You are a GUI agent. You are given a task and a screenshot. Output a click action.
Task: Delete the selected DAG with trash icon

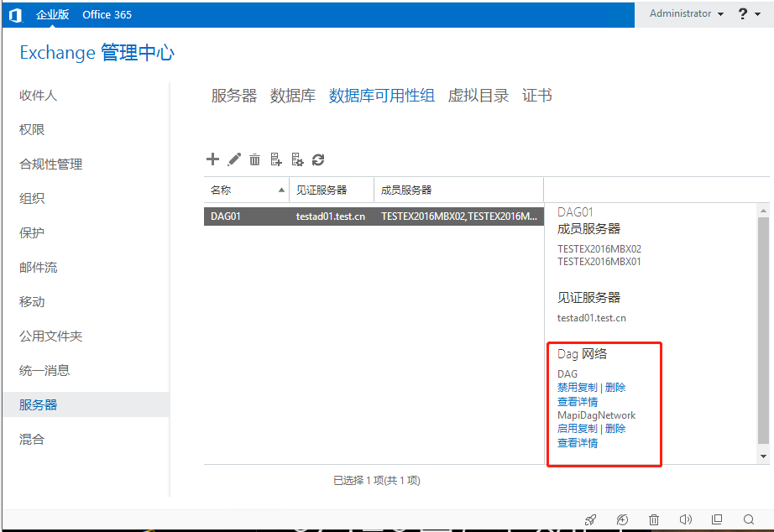[x=254, y=159]
